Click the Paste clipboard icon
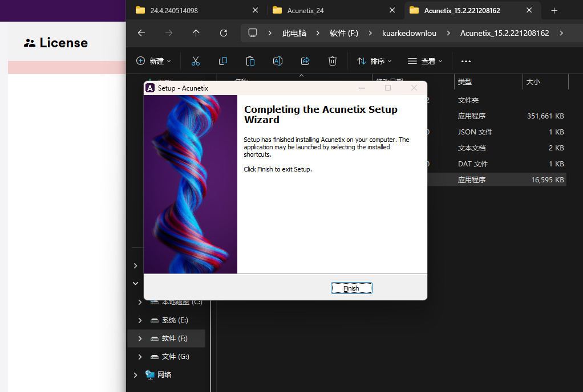583x392 pixels. 250,61
